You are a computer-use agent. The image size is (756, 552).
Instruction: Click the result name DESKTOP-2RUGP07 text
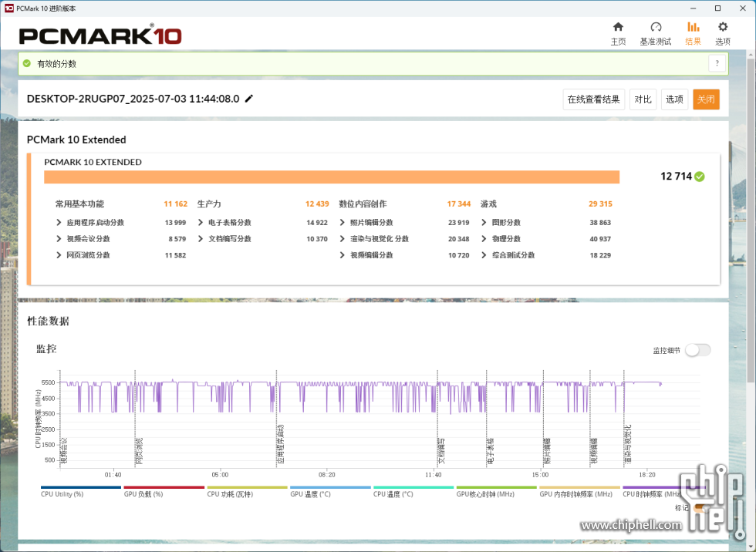(x=133, y=99)
